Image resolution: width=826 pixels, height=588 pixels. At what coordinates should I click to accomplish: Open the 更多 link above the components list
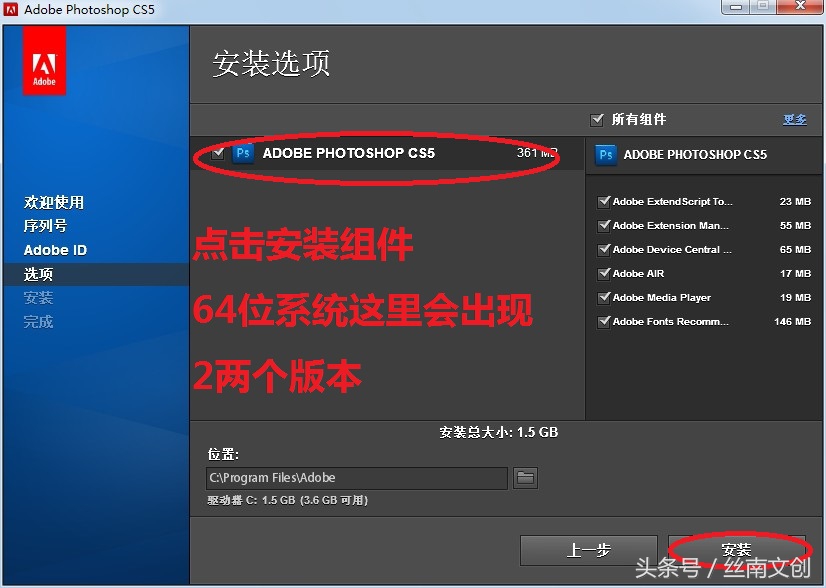(794, 119)
